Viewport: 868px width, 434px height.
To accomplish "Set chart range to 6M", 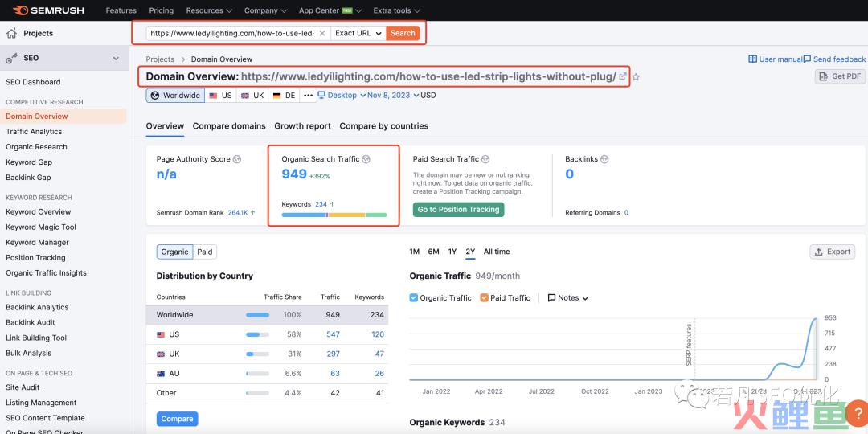I will [x=433, y=252].
